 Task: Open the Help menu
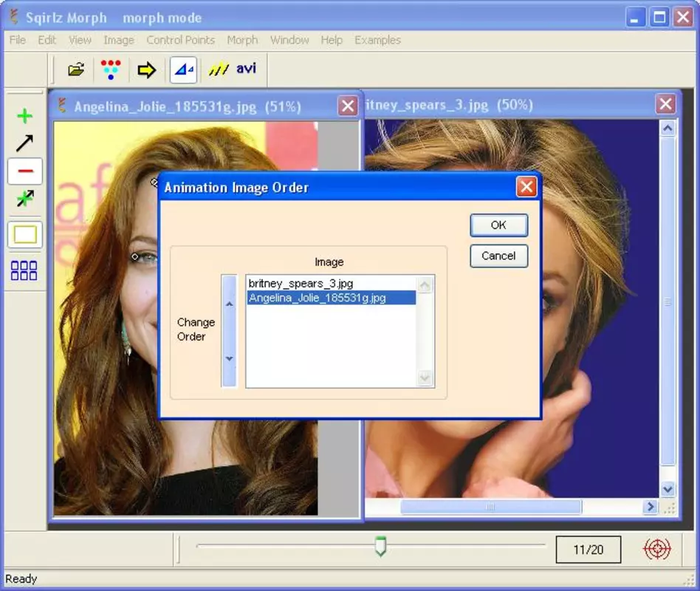tap(332, 40)
